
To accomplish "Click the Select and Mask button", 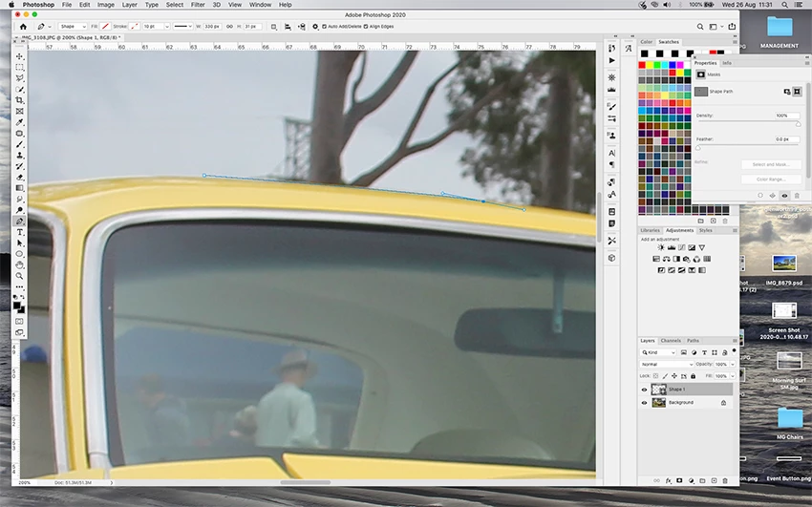I will (x=771, y=164).
